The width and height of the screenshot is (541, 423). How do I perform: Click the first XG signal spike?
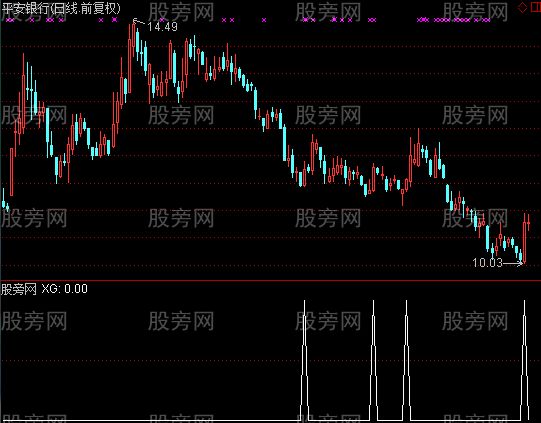click(x=304, y=360)
